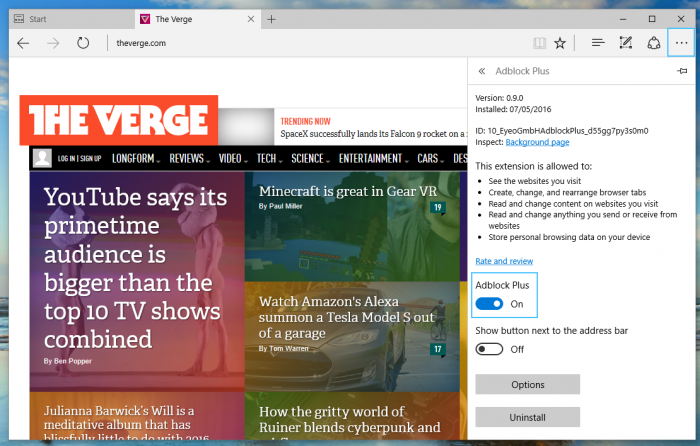
Task: Enable Show button next to address bar
Action: pos(489,349)
